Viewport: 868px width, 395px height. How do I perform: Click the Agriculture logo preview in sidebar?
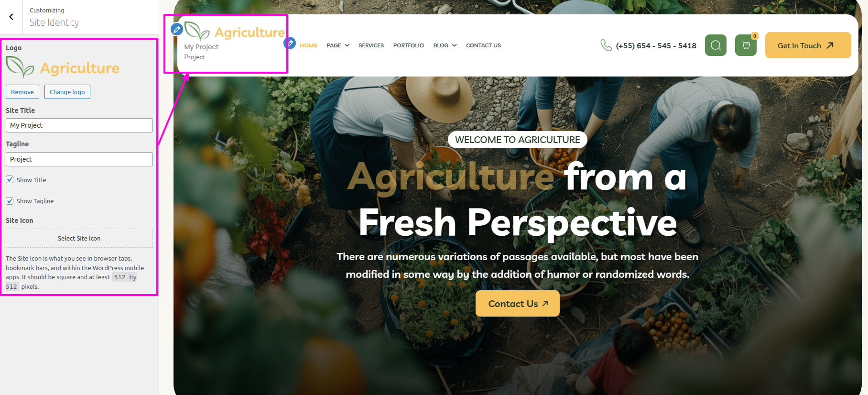click(x=63, y=67)
